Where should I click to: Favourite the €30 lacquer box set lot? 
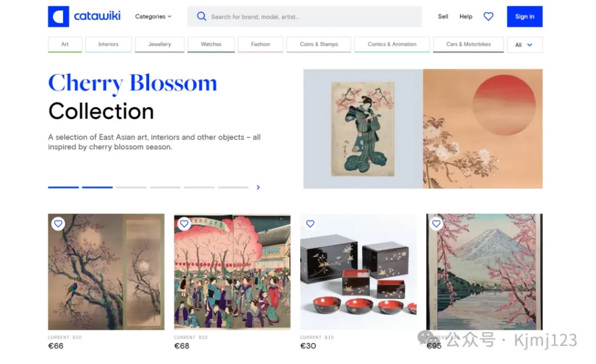click(x=310, y=223)
